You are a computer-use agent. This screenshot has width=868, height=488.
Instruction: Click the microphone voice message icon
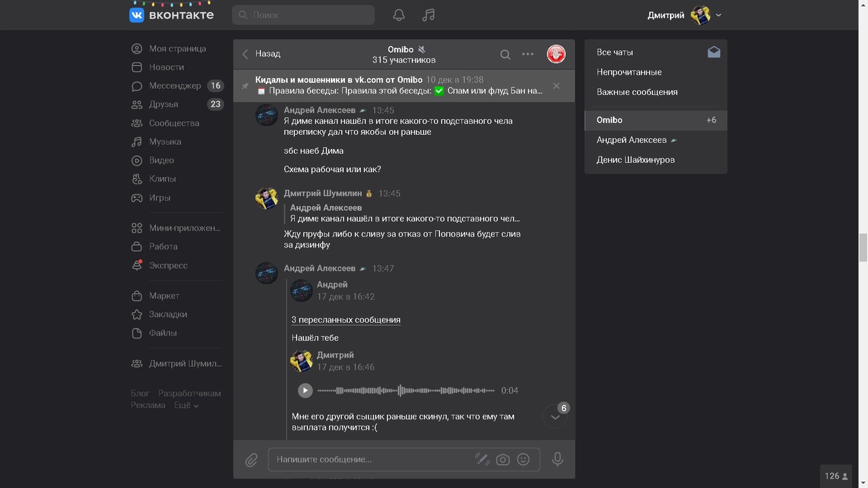(x=557, y=460)
